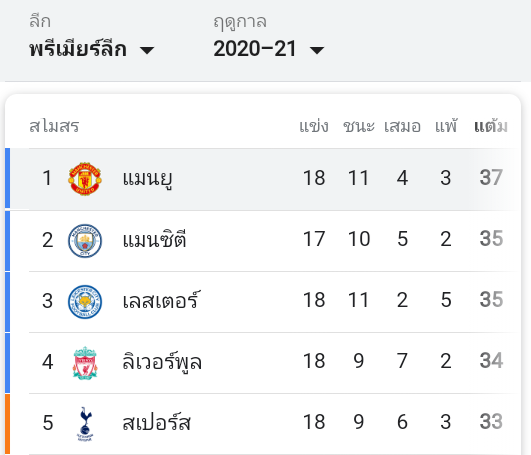Click the Liverpool crest icon
Image resolution: width=531 pixels, height=455 pixels.
(85, 363)
